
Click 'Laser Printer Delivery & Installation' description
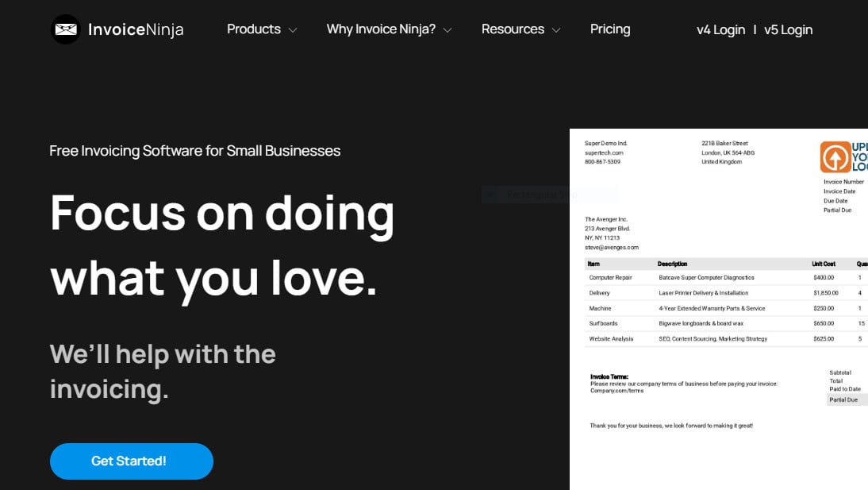click(x=704, y=293)
